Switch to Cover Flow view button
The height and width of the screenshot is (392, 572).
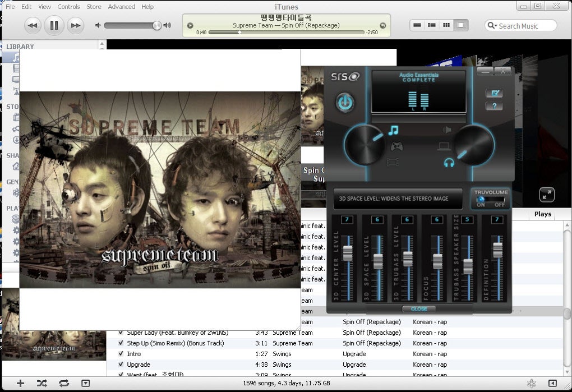461,25
